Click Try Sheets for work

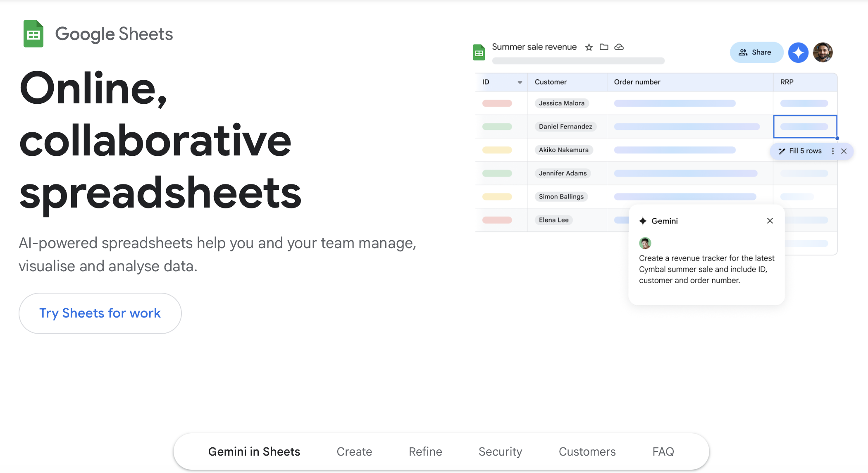[100, 313]
